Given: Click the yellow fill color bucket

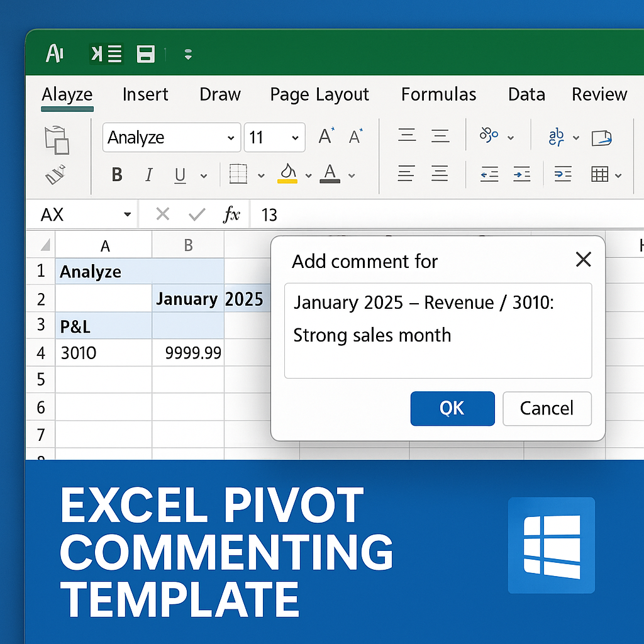Looking at the screenshot, I should (287, 174).
